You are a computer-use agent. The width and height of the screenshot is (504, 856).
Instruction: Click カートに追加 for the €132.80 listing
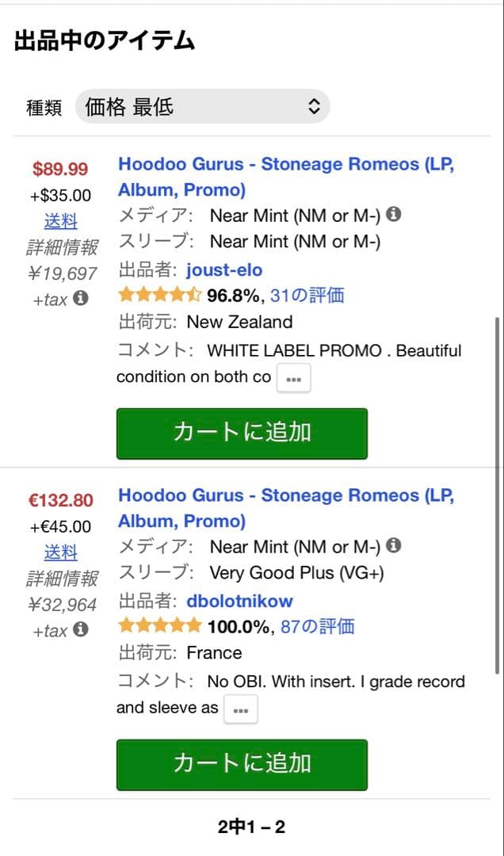pyautogui.click(x=241, y=765)
